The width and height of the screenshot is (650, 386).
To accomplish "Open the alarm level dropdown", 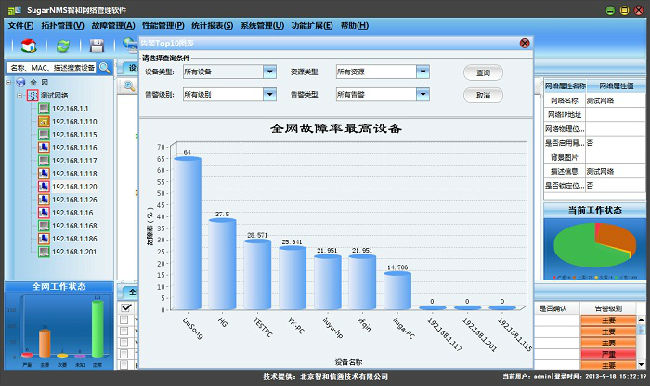I will click(270, 95).
